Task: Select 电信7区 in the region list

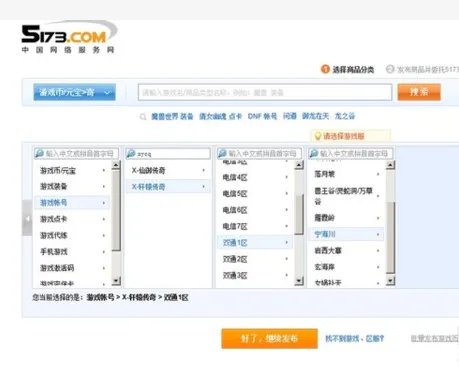Action: tap(255, 226)
